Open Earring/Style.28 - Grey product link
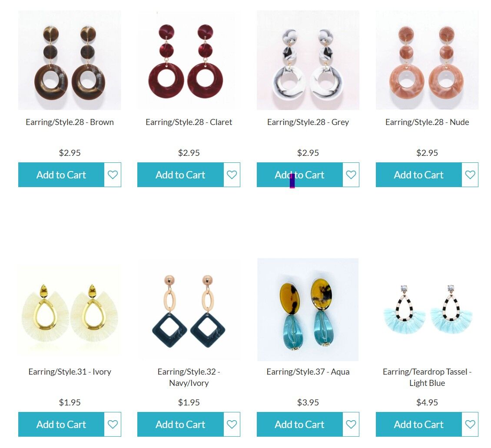491x448 pixels. 308,122
